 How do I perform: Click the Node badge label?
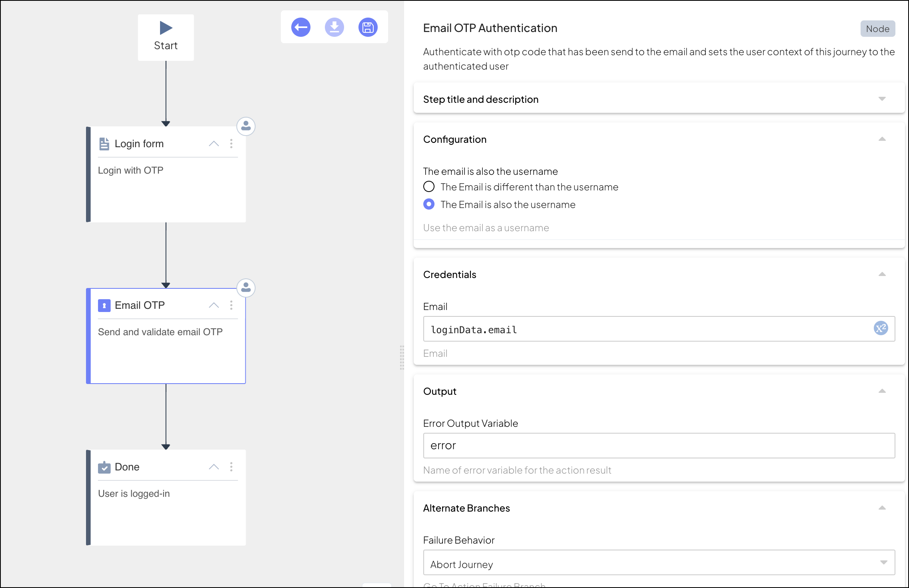pos(877,29)
